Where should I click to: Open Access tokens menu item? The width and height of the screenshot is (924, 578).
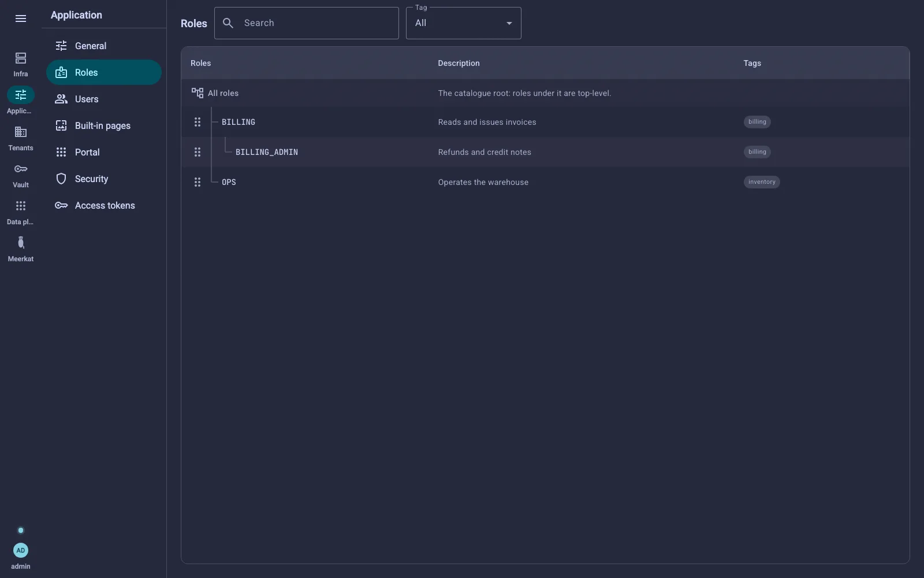point(104,205)
